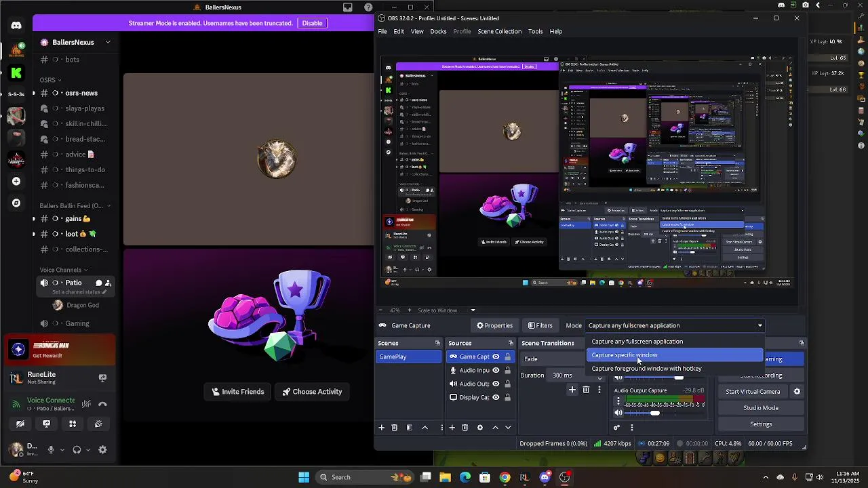Lock the Display Capture source

click(x=507, y=397)
